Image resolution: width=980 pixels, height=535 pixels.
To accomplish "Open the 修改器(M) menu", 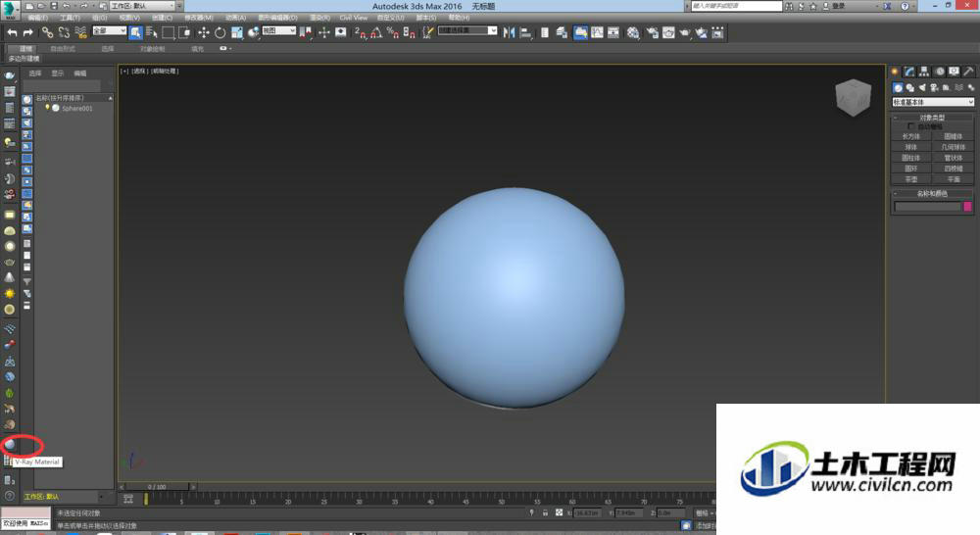I will click(x=199, y=18).
